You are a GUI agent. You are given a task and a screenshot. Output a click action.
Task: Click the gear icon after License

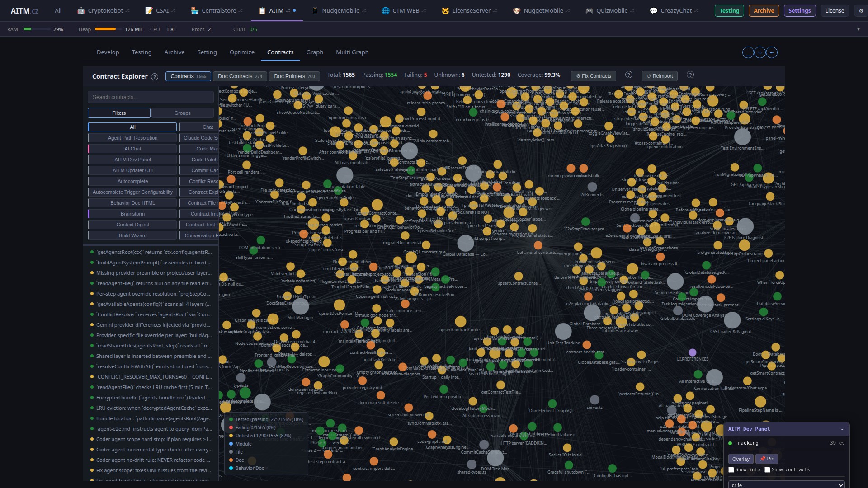click(x=861, y=10)
